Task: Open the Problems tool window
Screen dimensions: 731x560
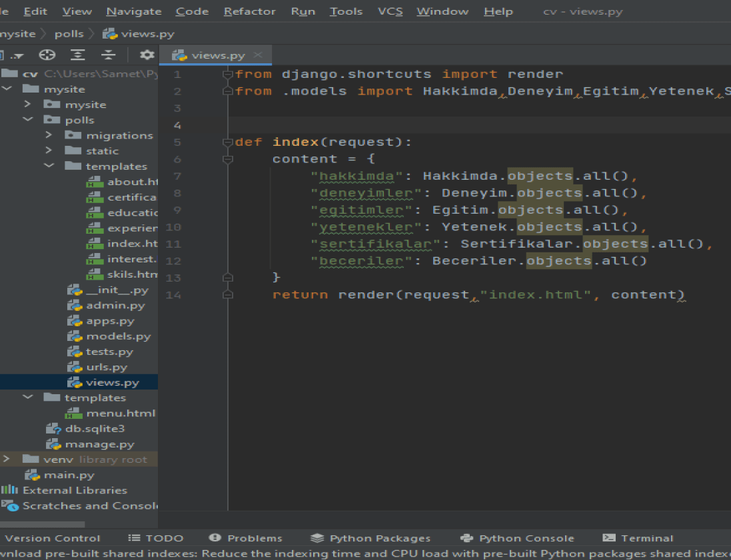Action: (x=246, y=538)
